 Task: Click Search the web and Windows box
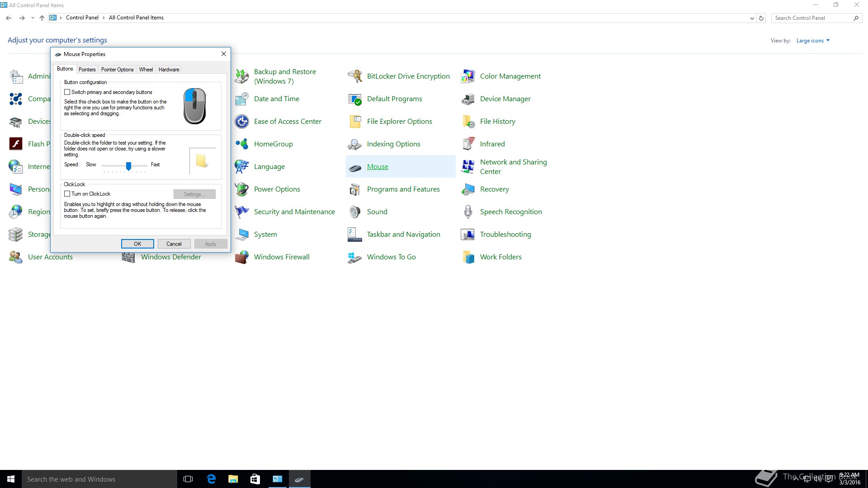click(99, 479)
